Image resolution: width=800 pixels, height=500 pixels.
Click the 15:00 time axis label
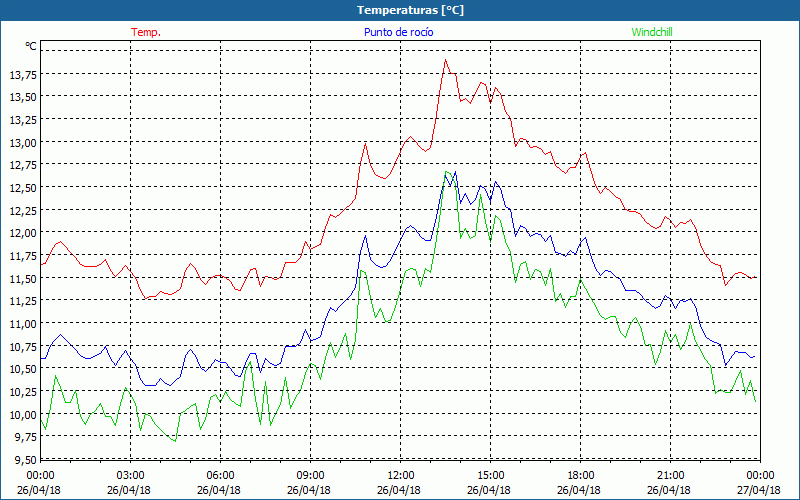point(491,475)
